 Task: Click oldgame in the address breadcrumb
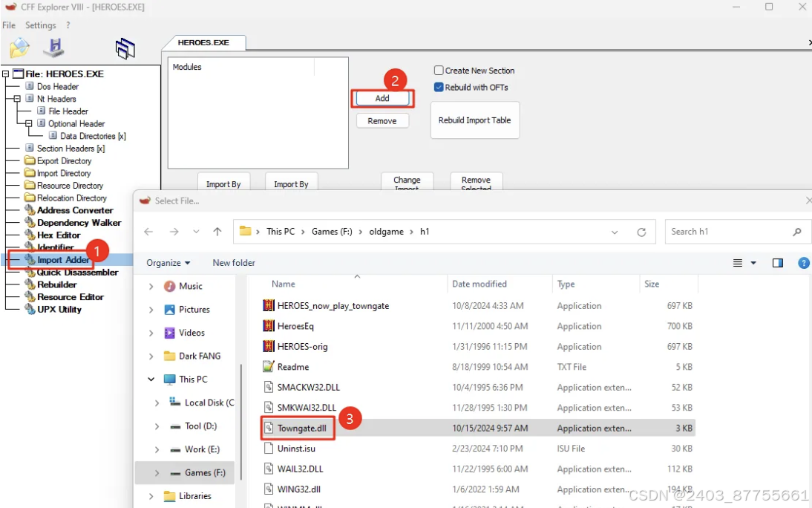click(386, 232)
